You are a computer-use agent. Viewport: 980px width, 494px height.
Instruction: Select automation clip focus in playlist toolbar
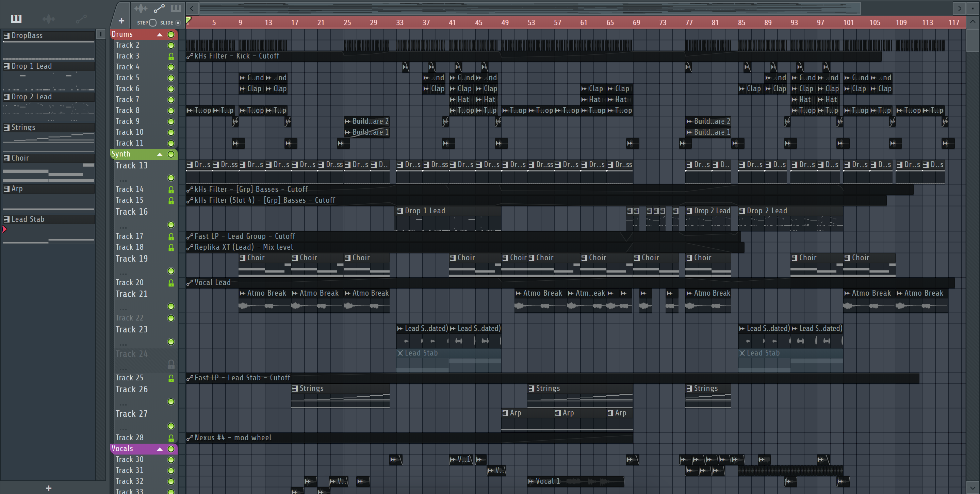coord(159,9)
